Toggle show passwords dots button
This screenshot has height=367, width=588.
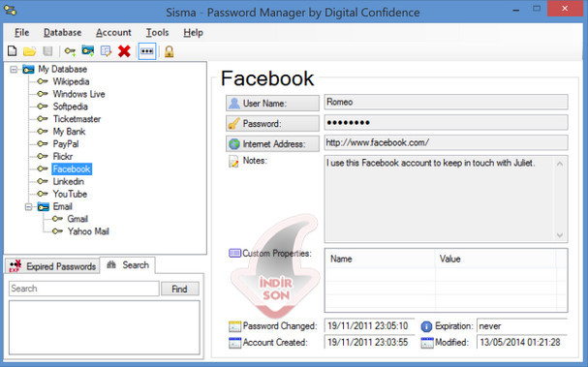coord(147,51)
